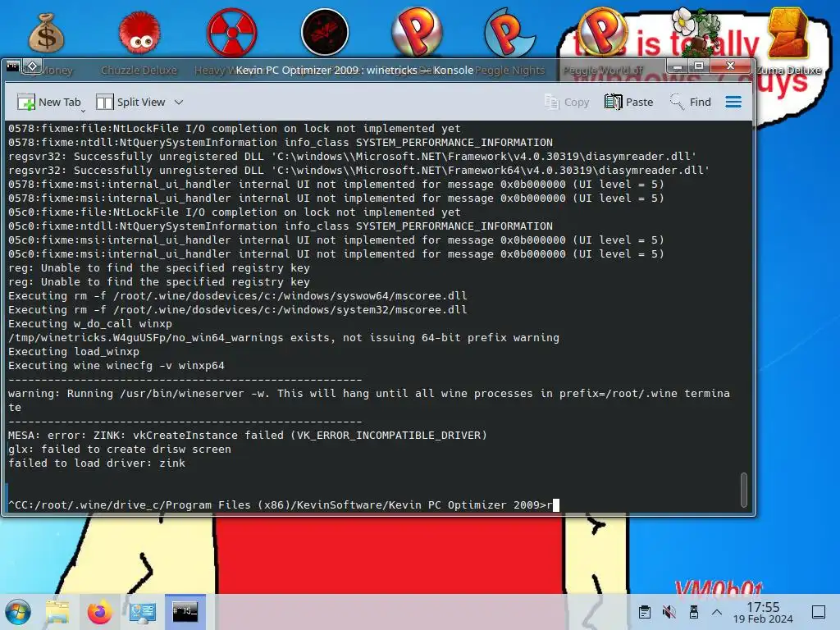Expand the Split View dropdown chevron

[179, 102]
